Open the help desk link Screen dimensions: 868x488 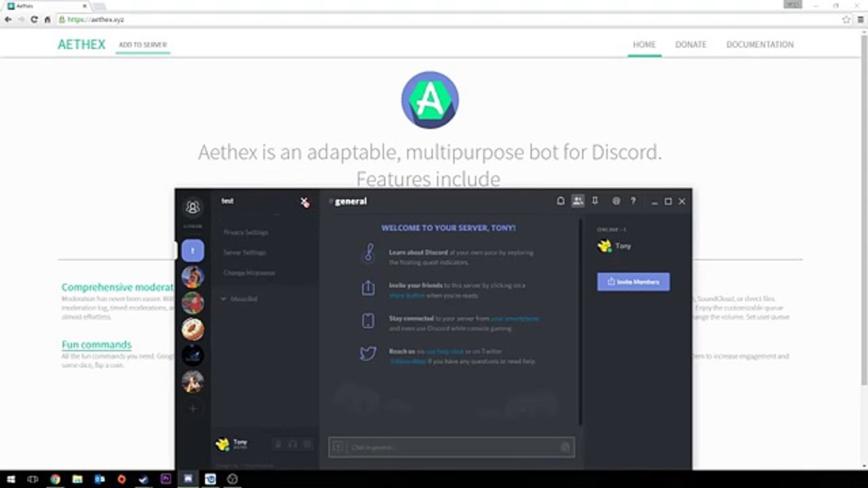coord(445,352)
